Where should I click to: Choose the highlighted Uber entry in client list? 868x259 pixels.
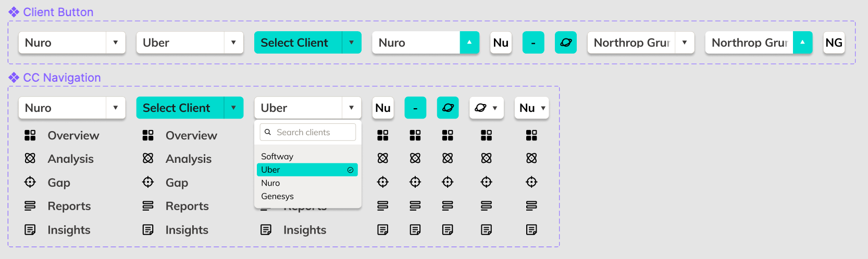coord(307,170)
